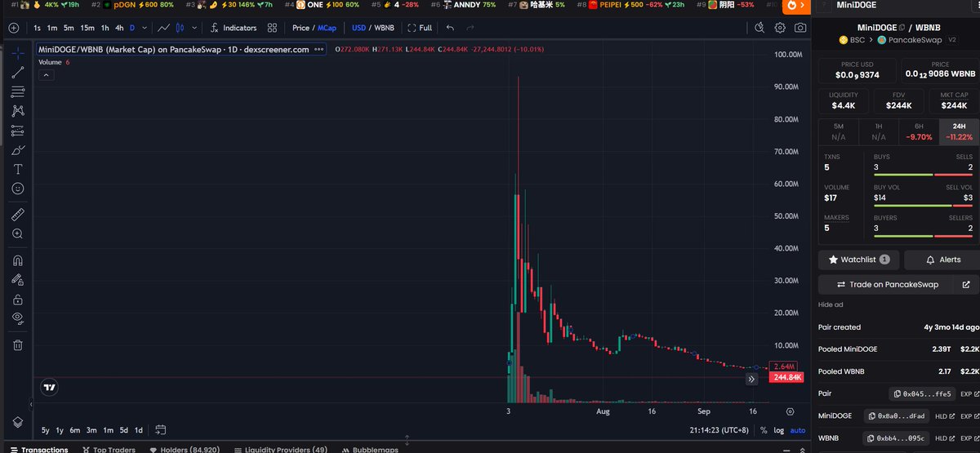This screenshot has width=980, height=453.
Task: Click Trade on PancakeSwap button
Action: pyautogui.click(x=888, y=284)
